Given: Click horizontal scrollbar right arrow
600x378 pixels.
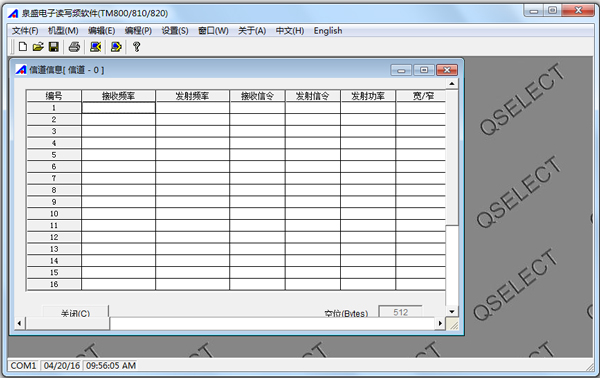Looking at the screenshot, I should pos(440,324).
